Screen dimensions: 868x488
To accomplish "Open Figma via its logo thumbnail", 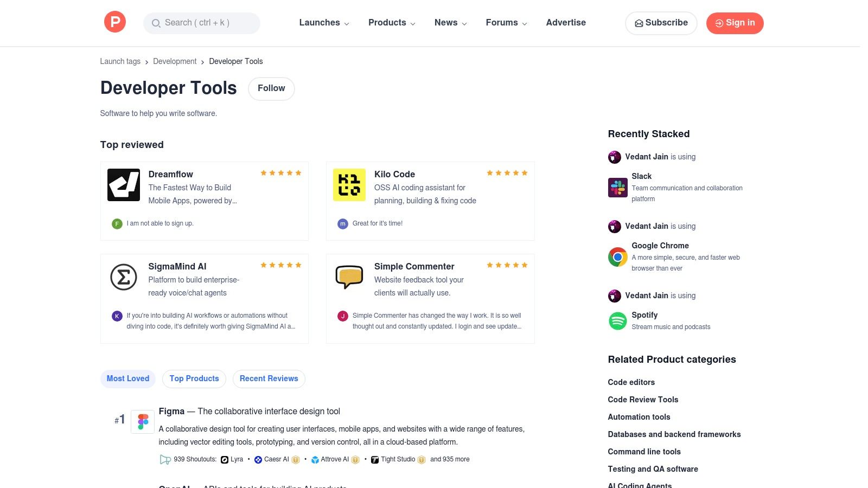I will point(143,421).
